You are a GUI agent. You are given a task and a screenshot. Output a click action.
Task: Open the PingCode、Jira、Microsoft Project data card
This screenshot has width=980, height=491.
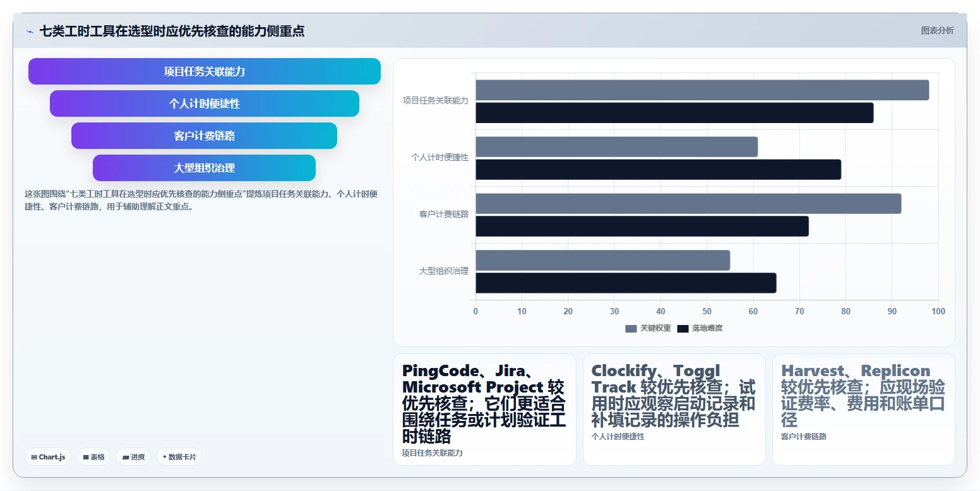point(484,410)
